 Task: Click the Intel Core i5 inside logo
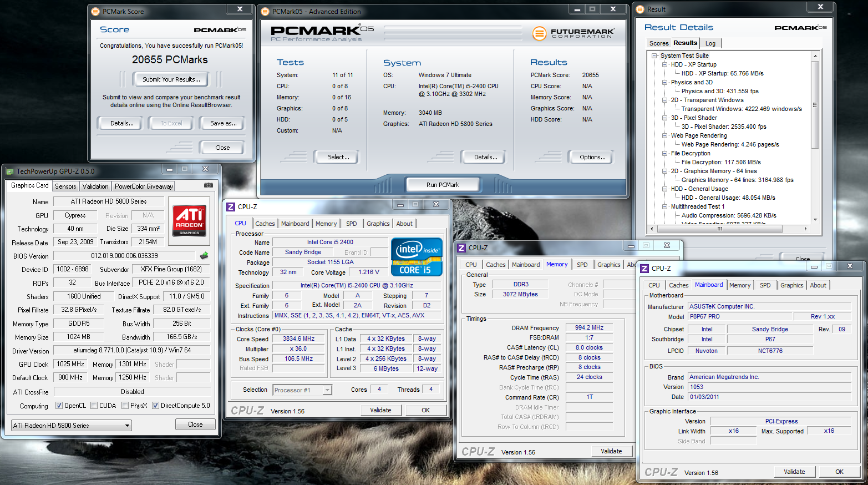(x=417, y=256)
